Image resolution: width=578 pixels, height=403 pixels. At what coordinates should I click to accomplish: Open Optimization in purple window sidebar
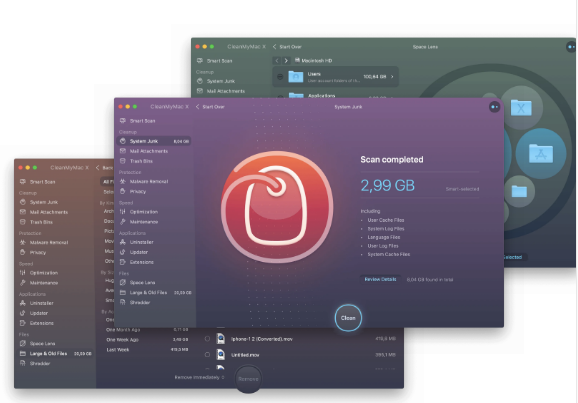click(139, 212)
